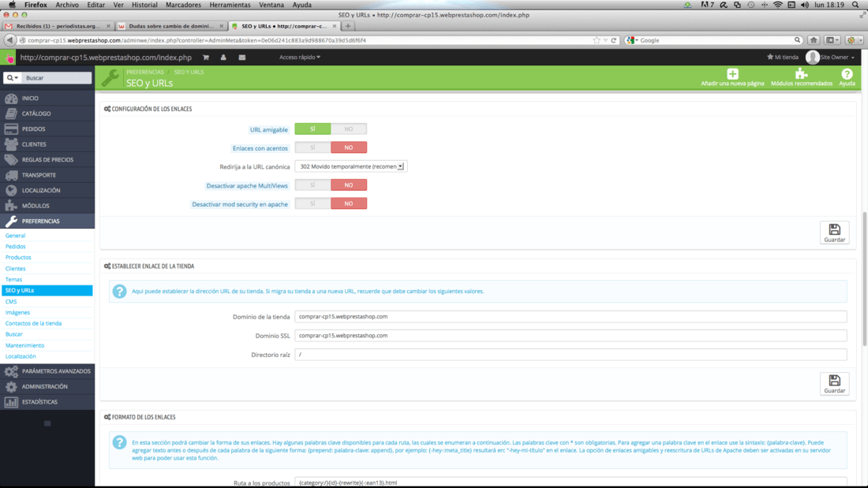Open a new browser tab
Image resolution: width=868 pixels, height=488 pixels.
tap(348, 26)
